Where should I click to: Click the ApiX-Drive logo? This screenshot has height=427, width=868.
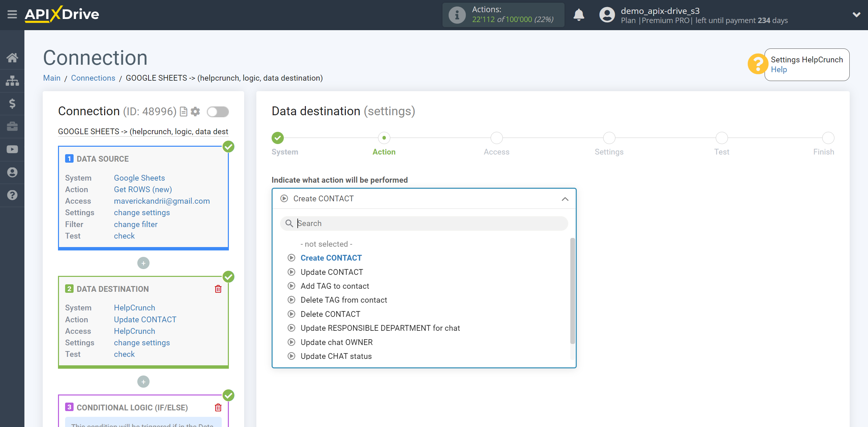pyautogui.click(x=62, y=14)
